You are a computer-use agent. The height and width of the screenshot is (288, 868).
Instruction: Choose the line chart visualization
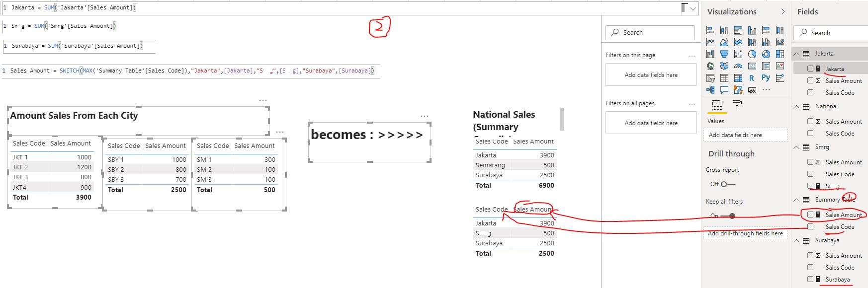pyautogui.click(x=710, y=42)
